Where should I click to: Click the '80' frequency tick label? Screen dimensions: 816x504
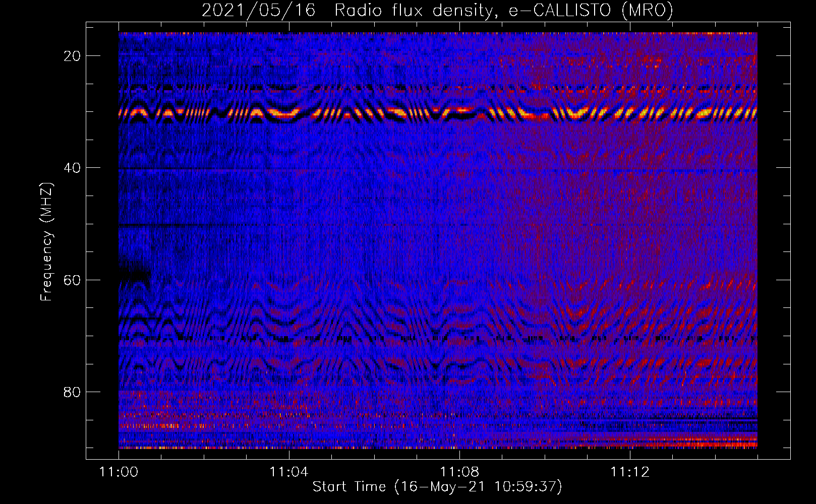pyautogui.click(x=72, y=392)
